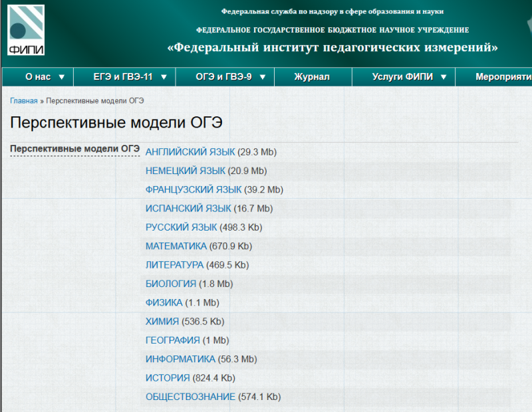Open the НЕМЕЦКИЙ ЯЗЫК link
532x412 pixels.
(x=186, y=171)
